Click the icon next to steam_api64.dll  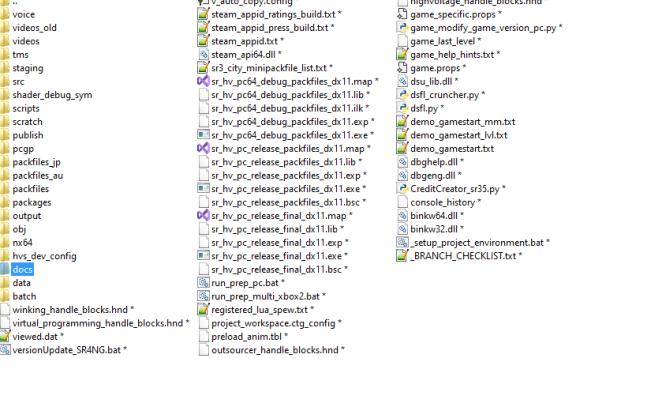(203, 53)
